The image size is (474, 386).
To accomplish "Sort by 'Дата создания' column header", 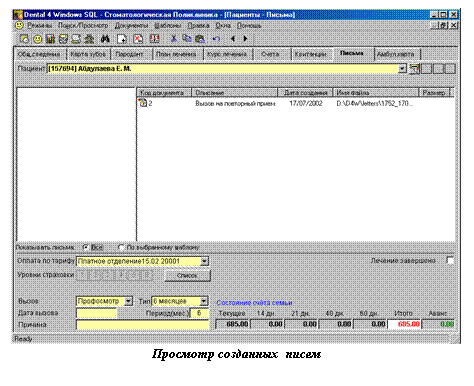I will (x=305, y=93).
